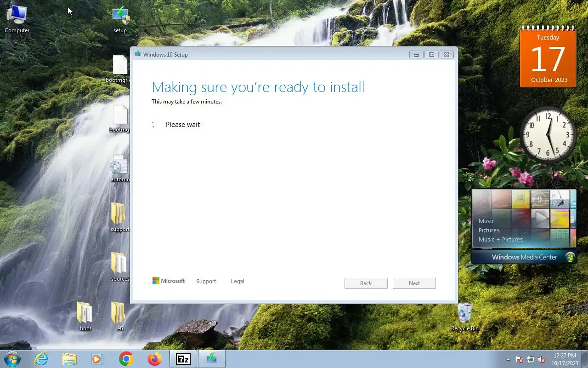588x368 pixels.
Task: Open Windows Media Player from taskbar
Action: (97, 359)
